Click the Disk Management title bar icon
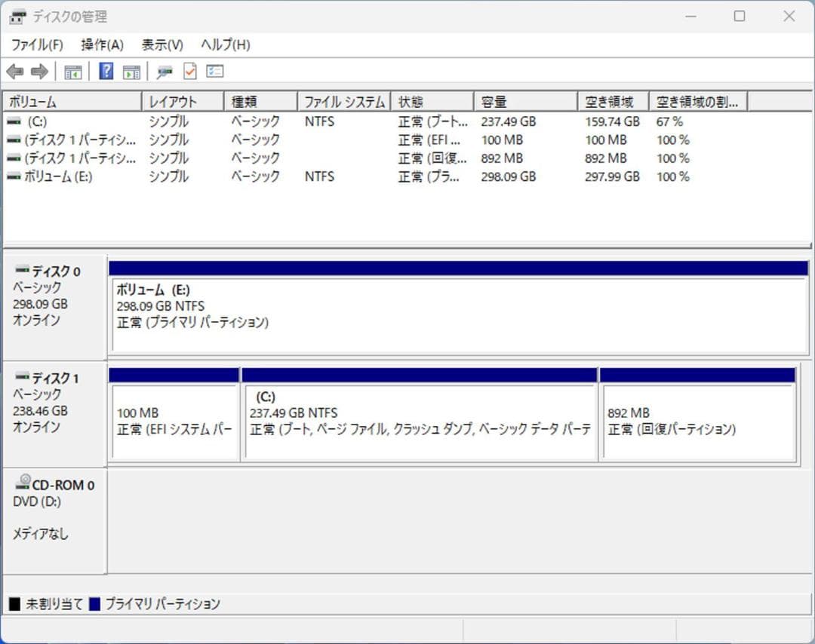 point(17,16)
